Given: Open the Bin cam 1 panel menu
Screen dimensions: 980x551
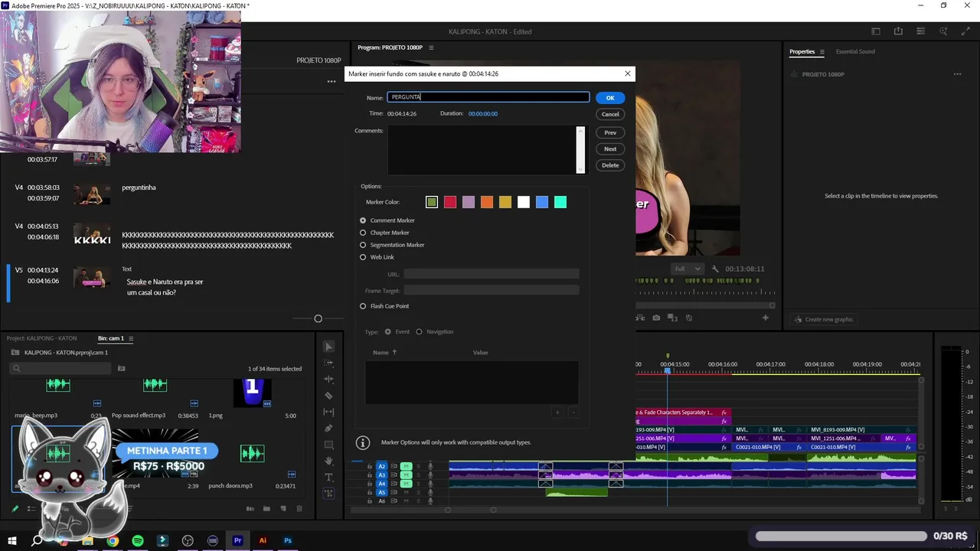Looking at the screenshot, I should pyautogui.click(x=131, y=338).
